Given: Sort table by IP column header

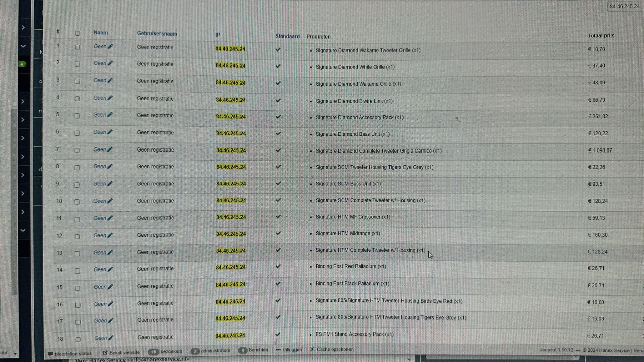Looking at the screenshot, I should (x=218, y=35).
